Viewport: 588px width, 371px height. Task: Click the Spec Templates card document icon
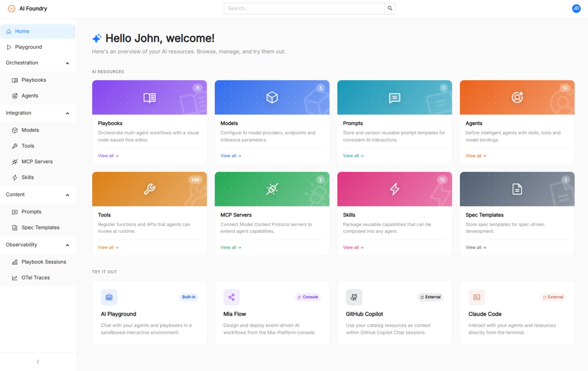pyautogui.click(x=517, y=189)
